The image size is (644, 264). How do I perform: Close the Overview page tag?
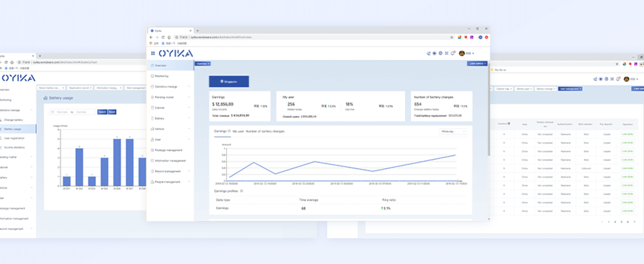point(209,64)
